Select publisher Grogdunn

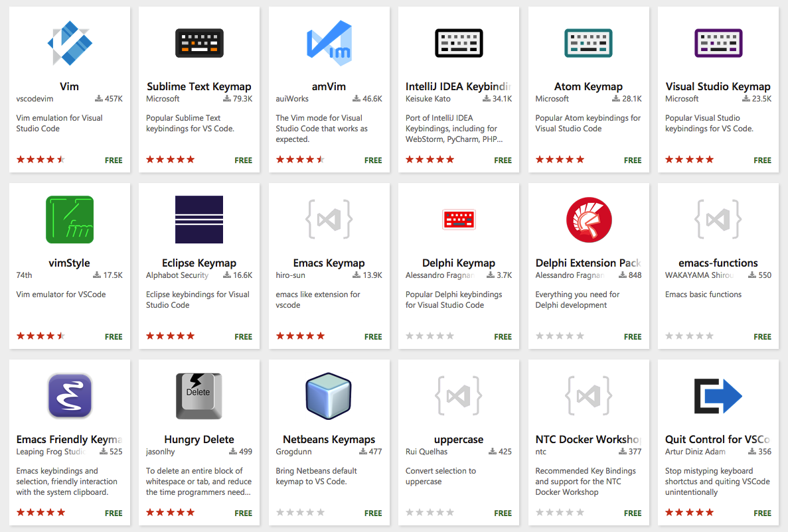(293, 452)
